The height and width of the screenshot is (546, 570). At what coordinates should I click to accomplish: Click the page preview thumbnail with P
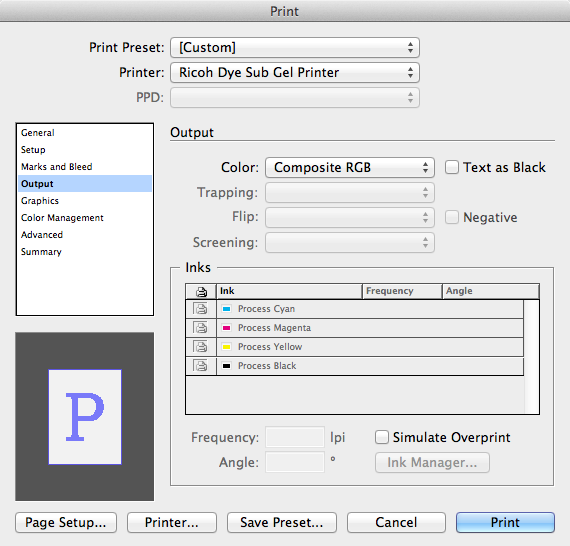[x=85, y=417]
